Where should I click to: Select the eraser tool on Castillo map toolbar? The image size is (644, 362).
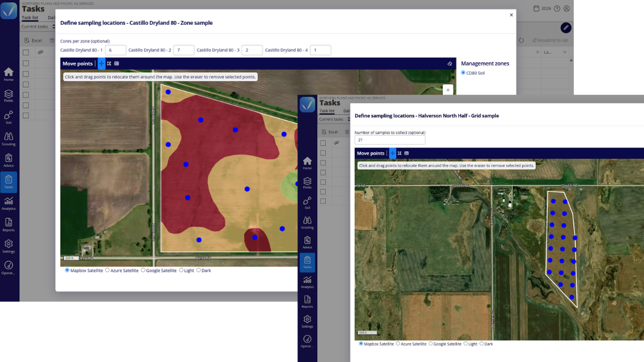coord(450,64)
